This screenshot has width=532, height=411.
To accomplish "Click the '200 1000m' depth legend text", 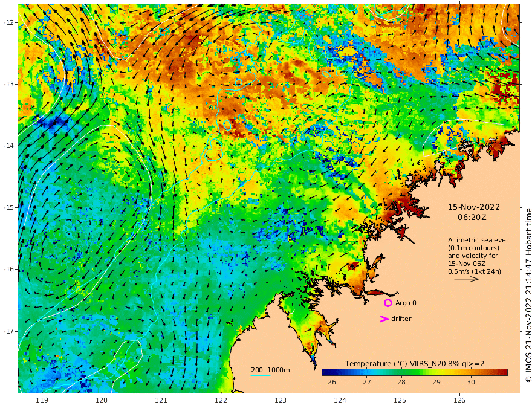I will (270, 370).
